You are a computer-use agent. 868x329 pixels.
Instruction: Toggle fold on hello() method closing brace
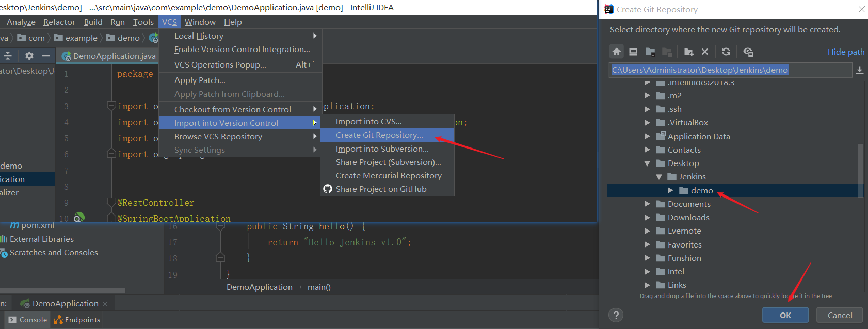[x=220, y=258]
